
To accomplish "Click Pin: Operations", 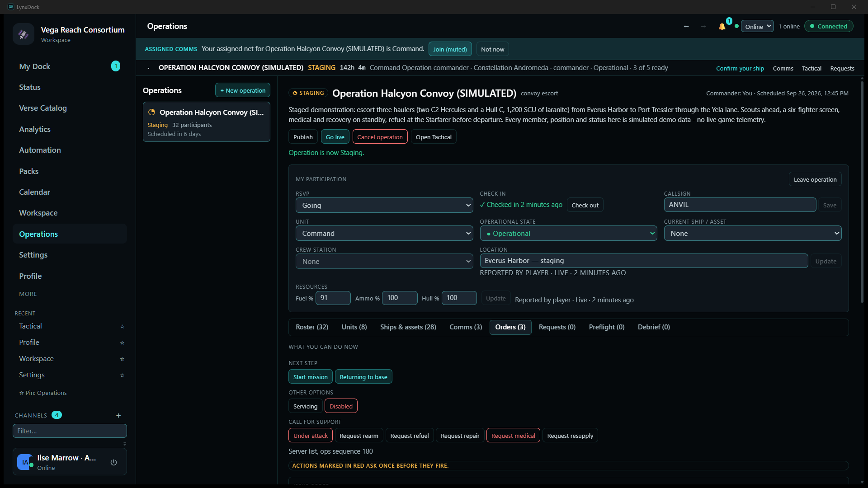I will click(x=43, y=393).
